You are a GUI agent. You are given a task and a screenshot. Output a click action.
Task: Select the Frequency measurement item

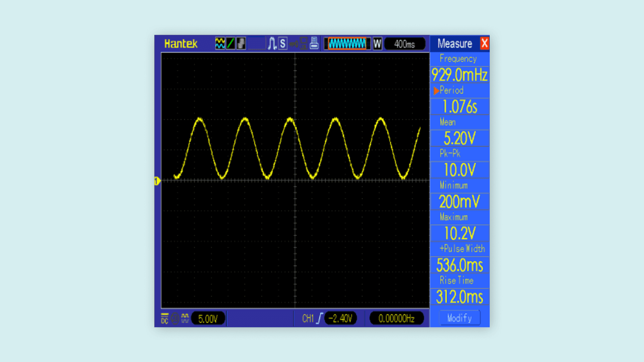click(458, 59)
